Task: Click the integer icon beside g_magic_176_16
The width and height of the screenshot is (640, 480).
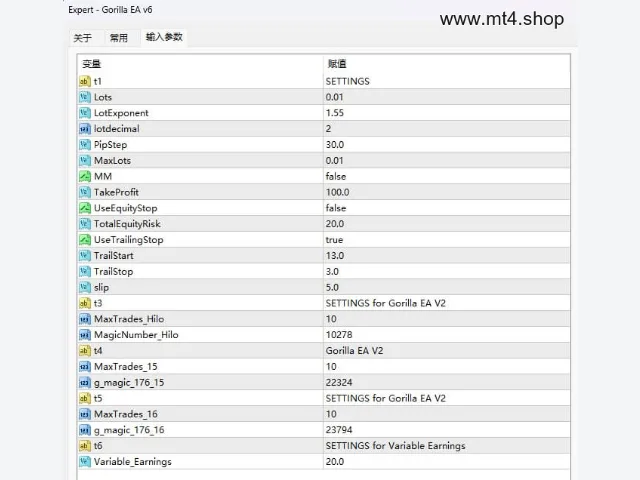Action: (x=84, y=430)
